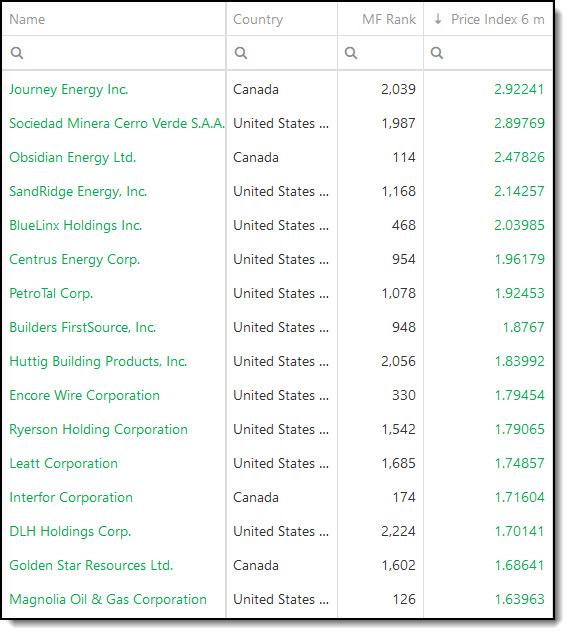Select MF Rank value 2,039
570x635 pixels.
398,89
